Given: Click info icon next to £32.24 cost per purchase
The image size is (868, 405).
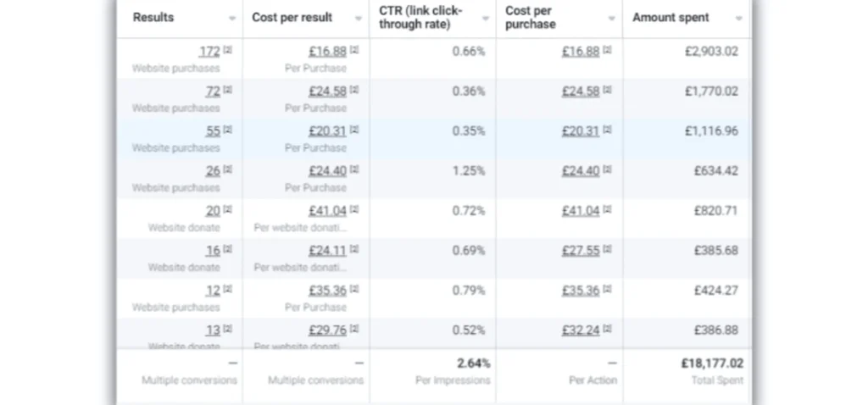Looking at the screenshot, I should (x=607, y=330).
